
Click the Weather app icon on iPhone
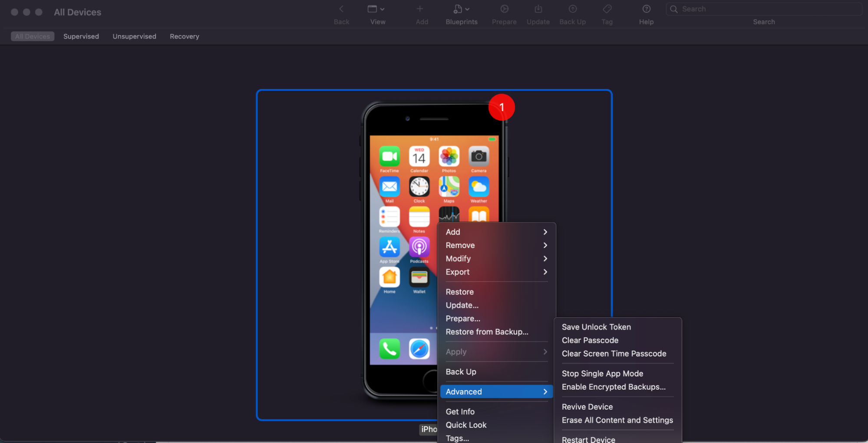(479, 187)
